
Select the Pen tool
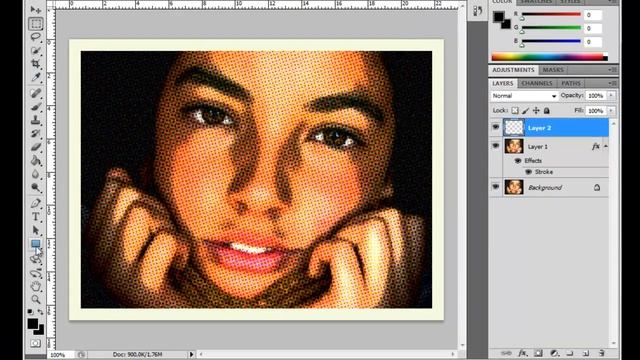coord(36,203)
